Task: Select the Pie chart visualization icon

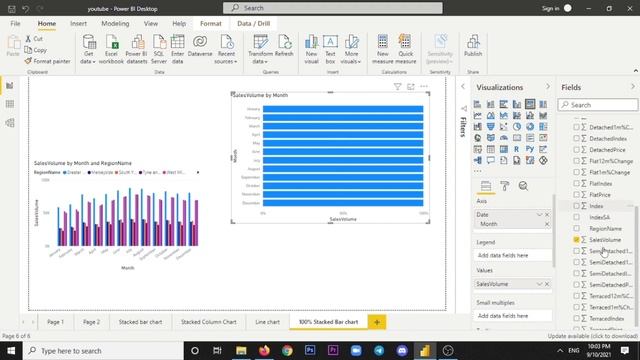Action: [x=517, y=127]
